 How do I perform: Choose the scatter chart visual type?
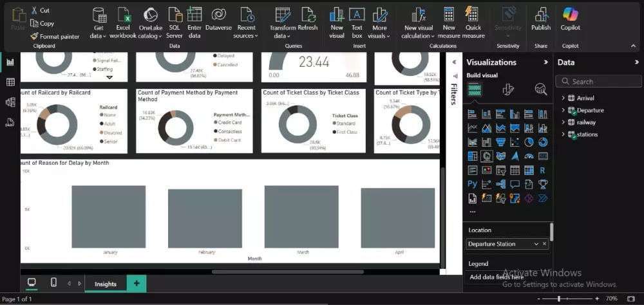tap(515, 142)
